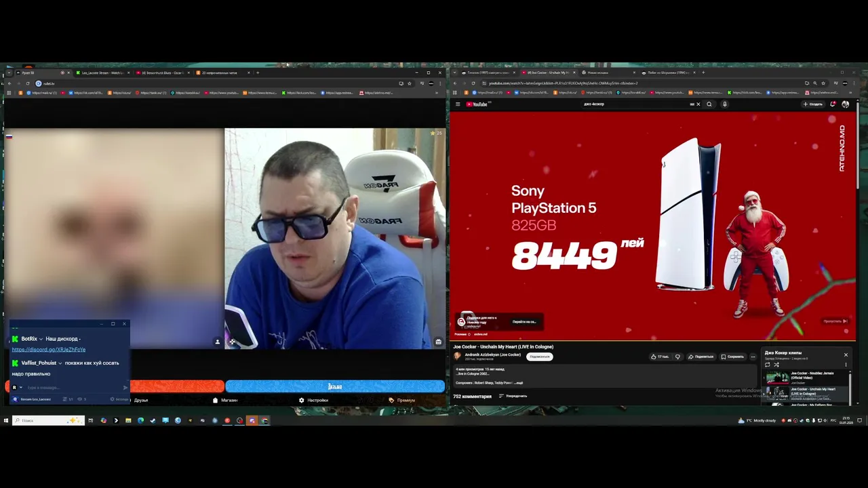Subscribe with the Подписаться button
The width and height of the screenshot is (868, 488).
pos(539,357)
